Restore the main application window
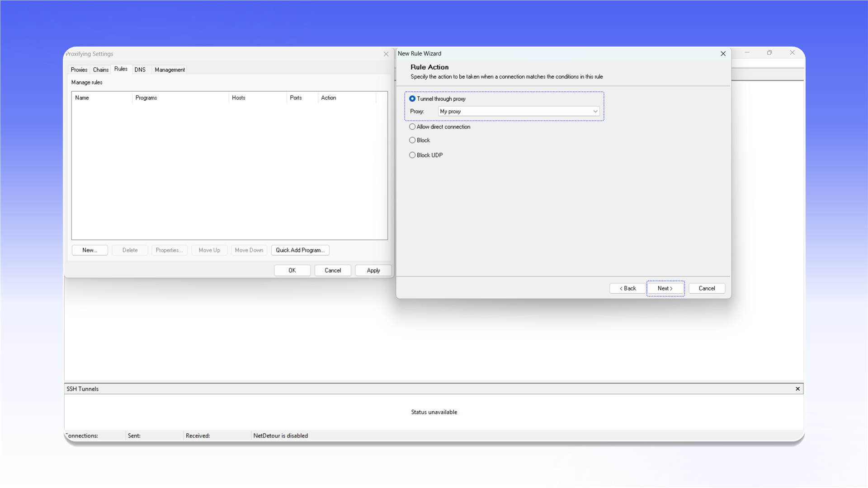Viewport: 868px width, 488px height. coord(769,52)
